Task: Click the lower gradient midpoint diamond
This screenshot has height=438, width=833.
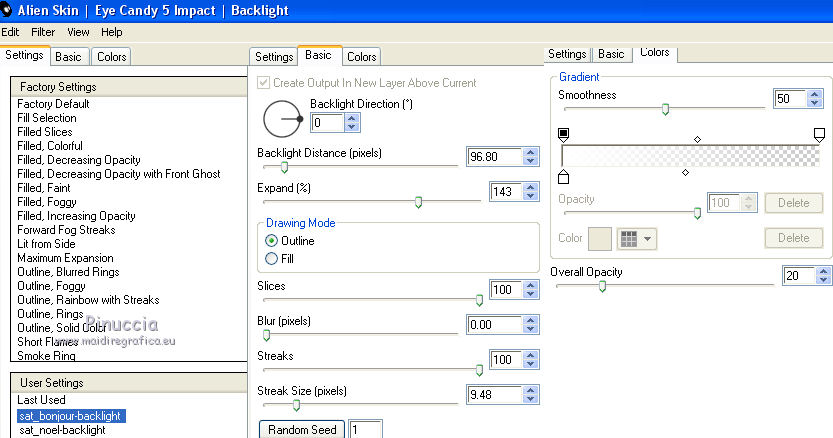Action: [x=685, y=172]
